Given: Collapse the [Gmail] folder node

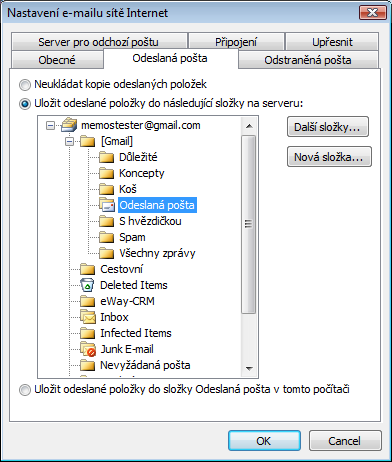Looking at the screenshot, I should [69, 142].
